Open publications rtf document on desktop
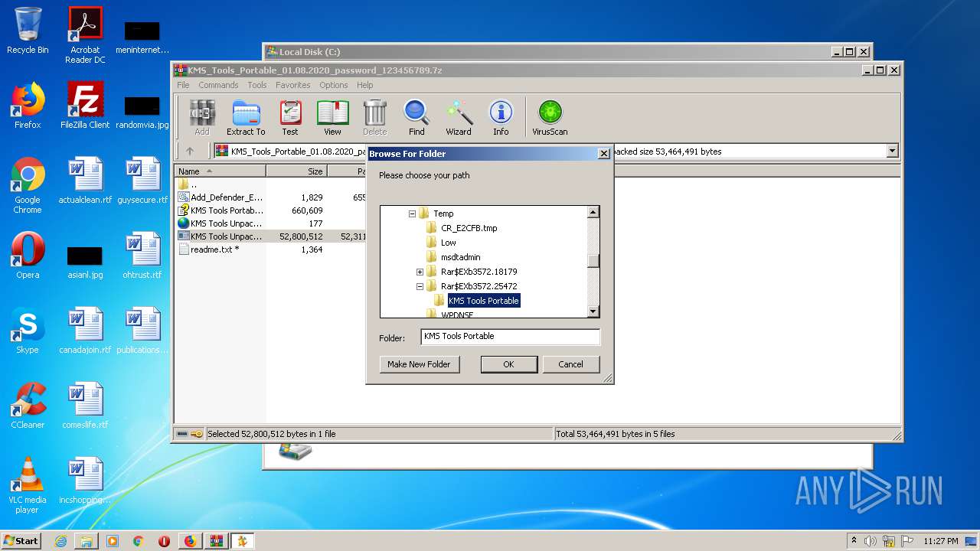 142,331
